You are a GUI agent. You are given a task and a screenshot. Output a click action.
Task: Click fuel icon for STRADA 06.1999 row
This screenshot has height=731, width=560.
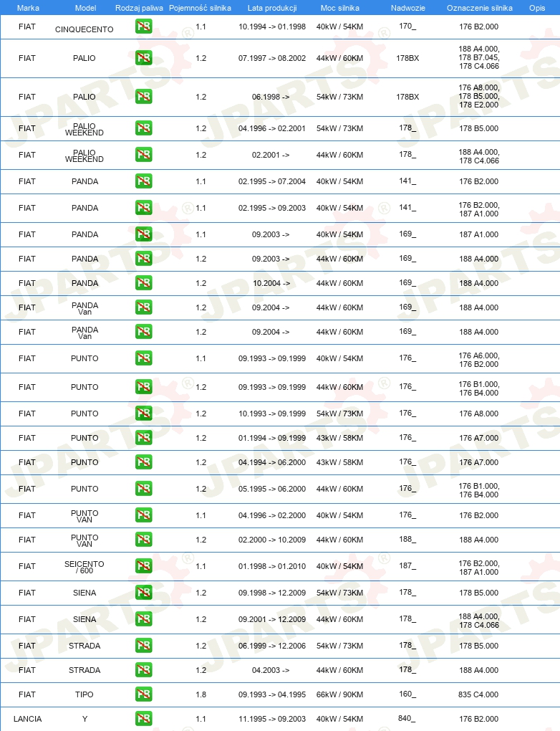click(143, 646)
